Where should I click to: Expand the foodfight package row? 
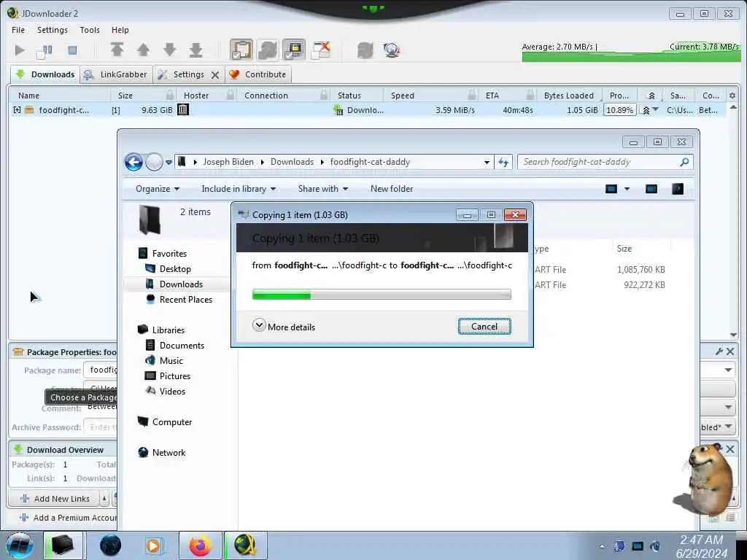tap(18, 110)
